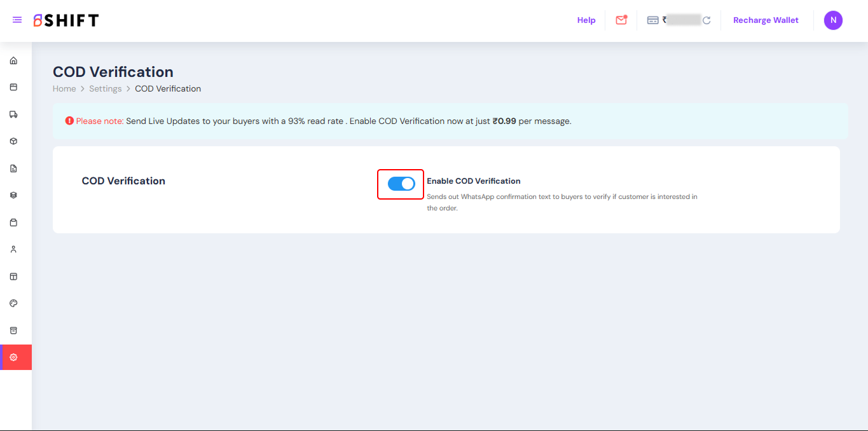Image resolution: width=868 pixels, height=431 pixels.
Task: Click the document icon in sidebar
Action: (x=13, y=168)
